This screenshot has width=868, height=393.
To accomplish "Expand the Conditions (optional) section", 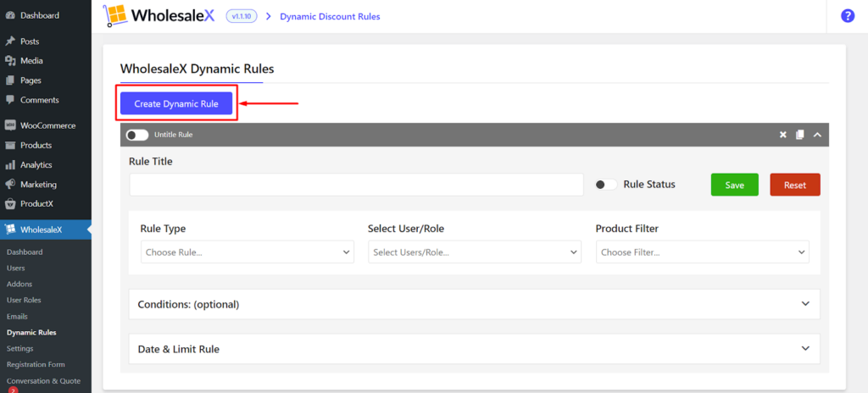I will tap(475, 304).
